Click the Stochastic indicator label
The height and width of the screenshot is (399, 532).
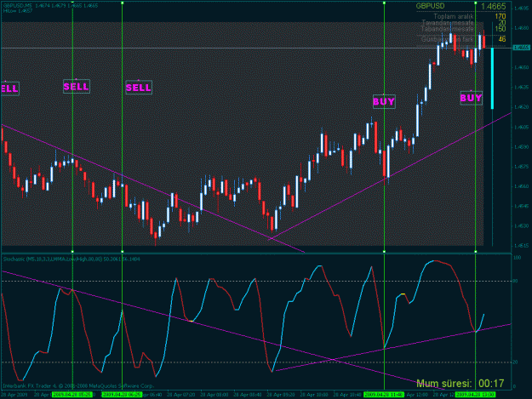(72, 259)
